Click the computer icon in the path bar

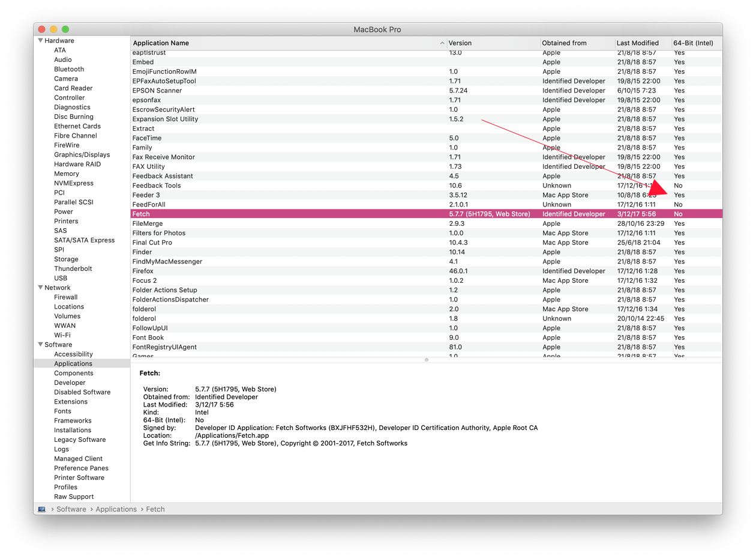point(41,509)
